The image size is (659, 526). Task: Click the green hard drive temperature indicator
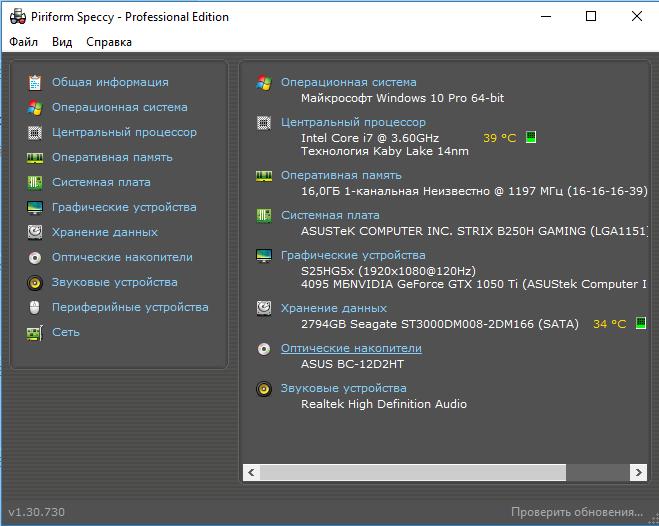pyautogui.click(x=641, y=323)
